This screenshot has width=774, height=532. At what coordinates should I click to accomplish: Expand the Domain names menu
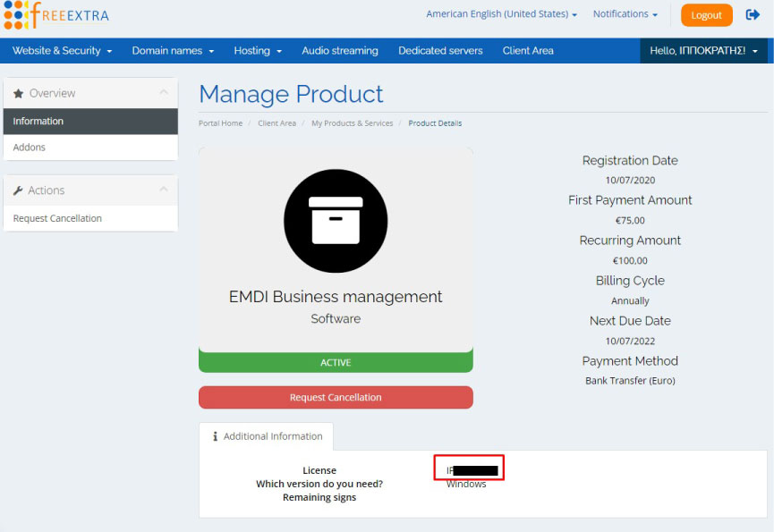[x=173, y=51]
